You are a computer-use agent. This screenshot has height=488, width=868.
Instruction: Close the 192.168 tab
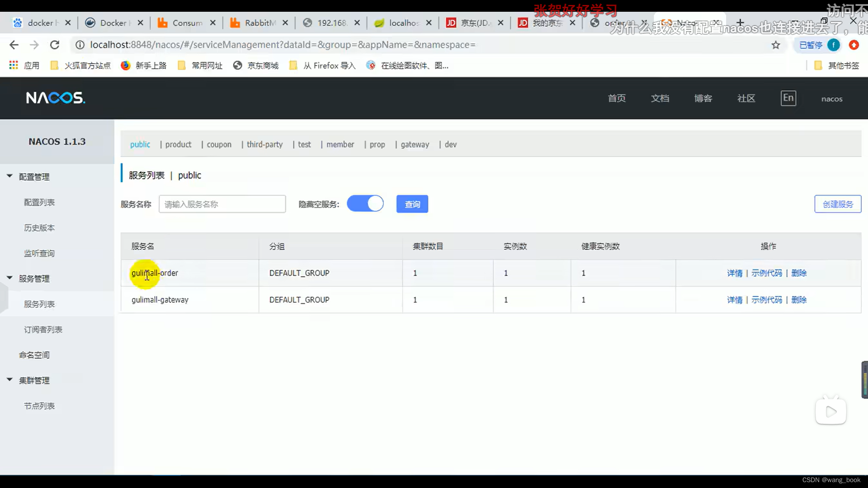coord(357,23)
